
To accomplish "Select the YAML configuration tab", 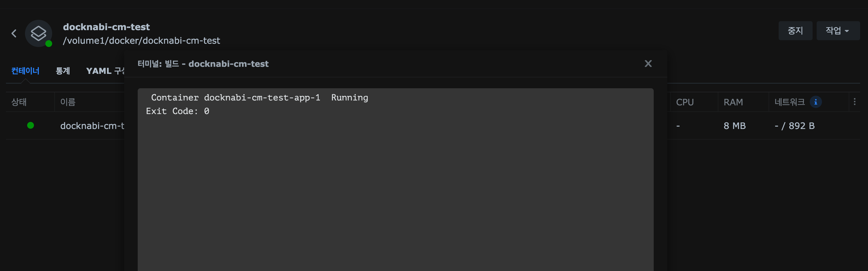I will [105, 71].
